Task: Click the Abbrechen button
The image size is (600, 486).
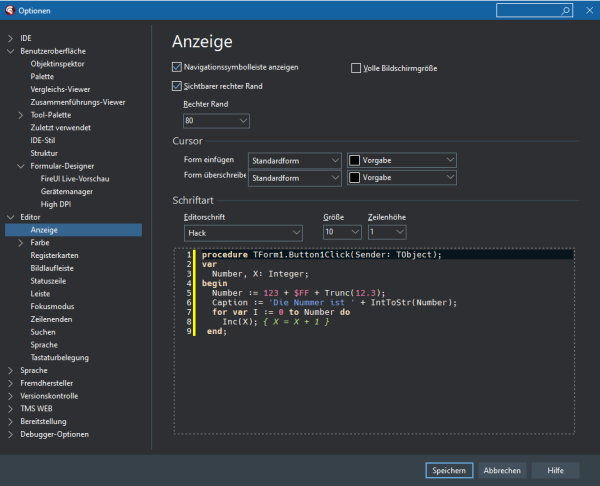Action: (x=502, y=470)
